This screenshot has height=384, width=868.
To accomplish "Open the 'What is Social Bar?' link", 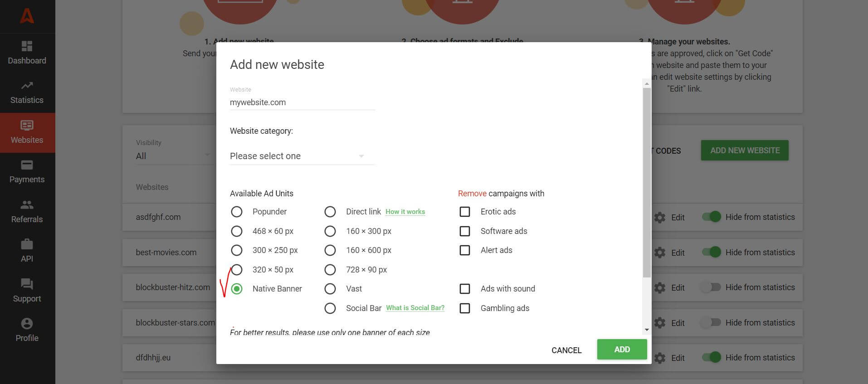I will (415, 308).
